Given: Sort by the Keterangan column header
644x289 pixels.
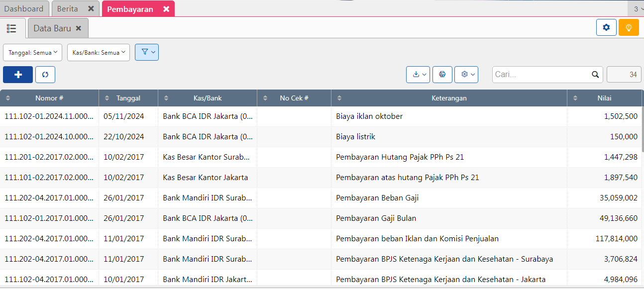Looking at the screenshot, I should pos(449,98).
